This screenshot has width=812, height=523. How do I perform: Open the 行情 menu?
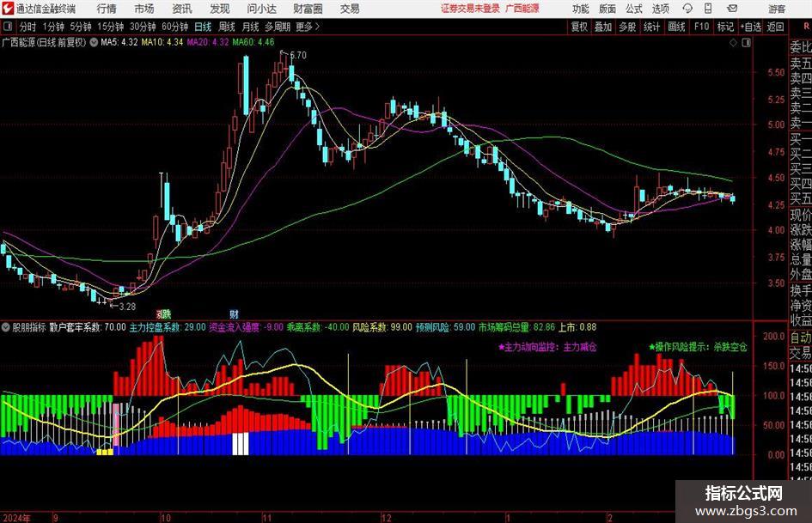107,9
